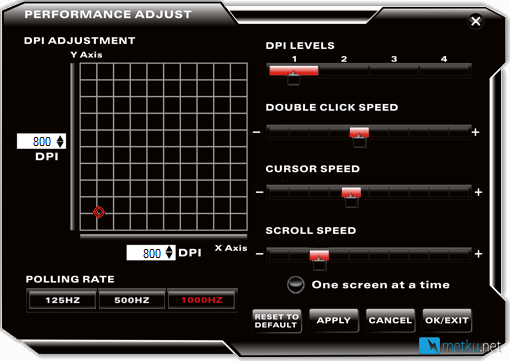Screen dimensions: 510x361
Task: Click the Apply button
Action: (x=334, y=320)
